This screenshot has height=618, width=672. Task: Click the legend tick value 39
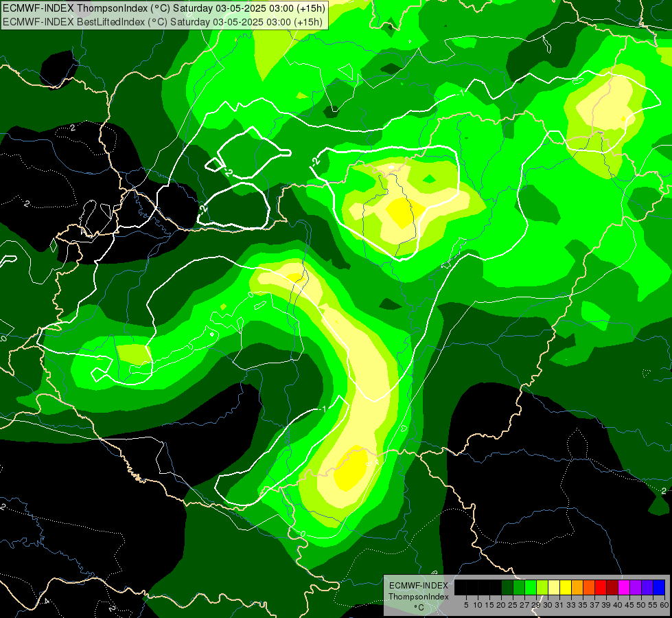tap(606, 605)
